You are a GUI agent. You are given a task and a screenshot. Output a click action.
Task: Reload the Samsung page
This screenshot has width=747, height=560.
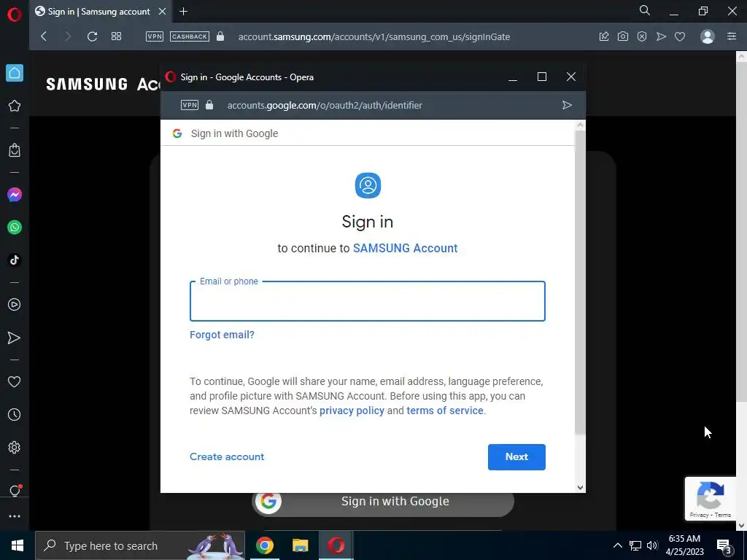(93, 36)
